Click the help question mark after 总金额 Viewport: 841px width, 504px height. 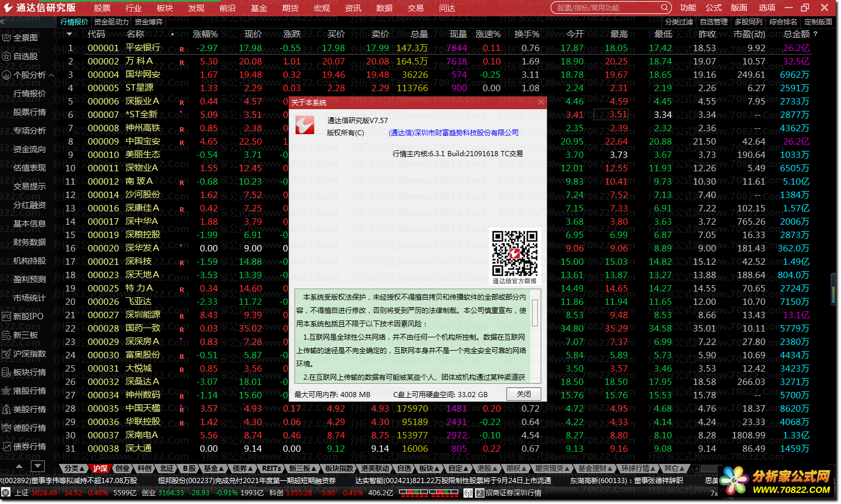(816, 34)
